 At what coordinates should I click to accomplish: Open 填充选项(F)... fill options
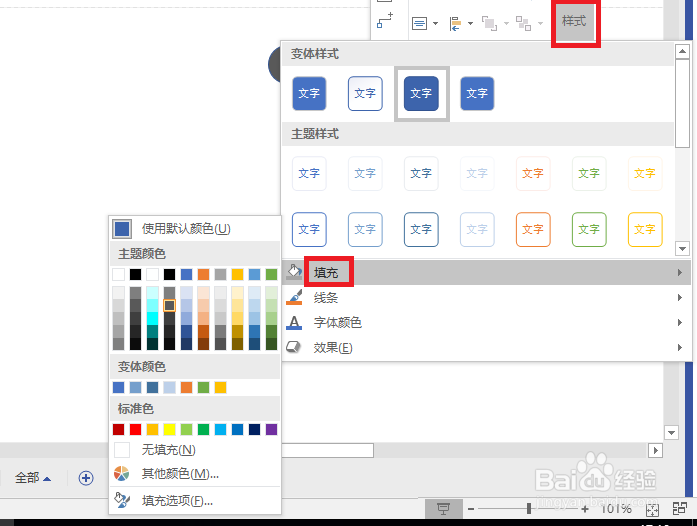[x=196, y=501]
